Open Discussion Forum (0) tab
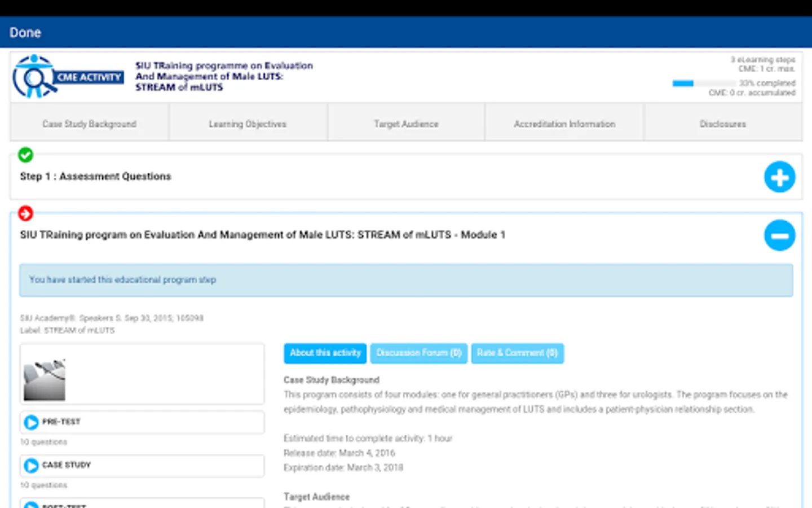The height and width of the screenshot is (508, 812). [x=419, y=353]
